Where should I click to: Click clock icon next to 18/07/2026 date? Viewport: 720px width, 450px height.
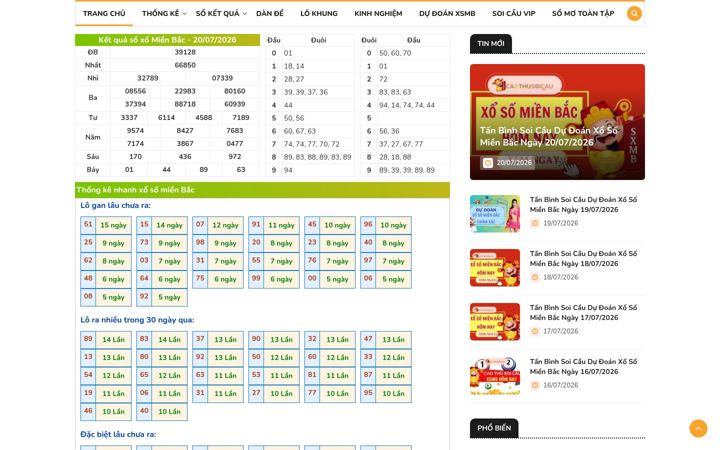pyautogui.click(x=534, y=277)
